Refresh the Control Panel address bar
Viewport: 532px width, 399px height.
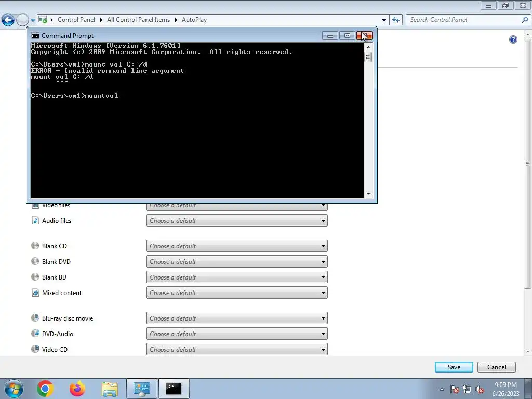396,20
